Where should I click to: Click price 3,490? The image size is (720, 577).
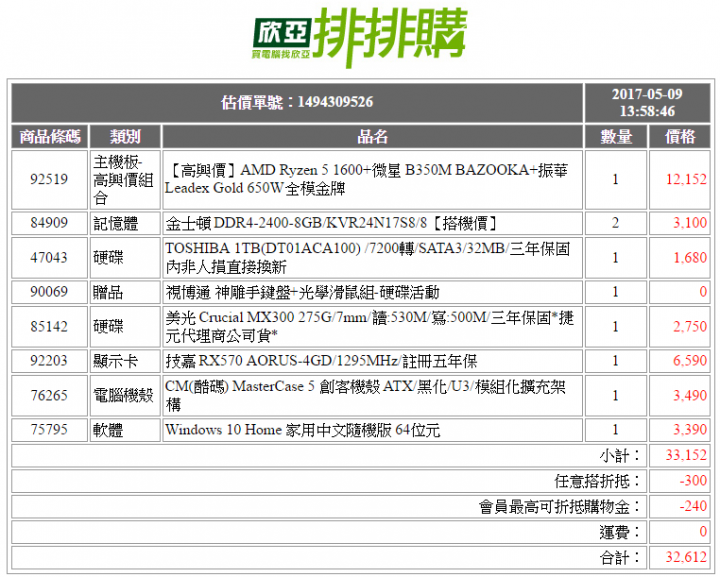[690, 395]
